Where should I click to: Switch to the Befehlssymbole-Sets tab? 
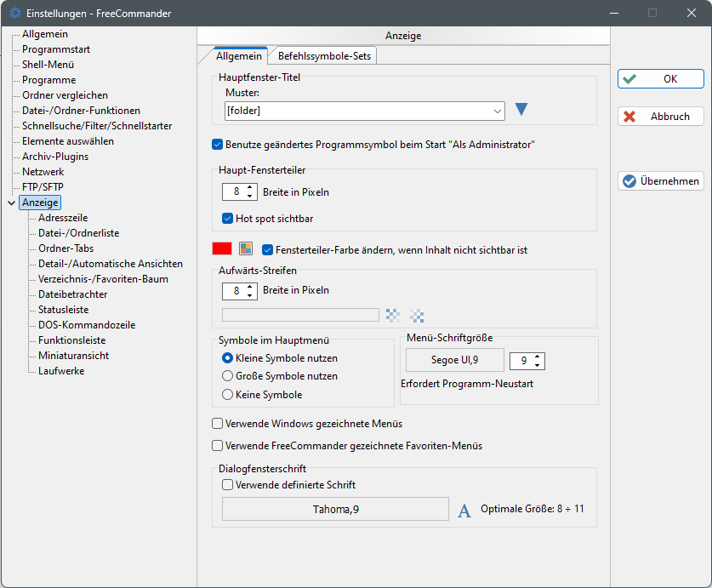(x=324, y=56)
